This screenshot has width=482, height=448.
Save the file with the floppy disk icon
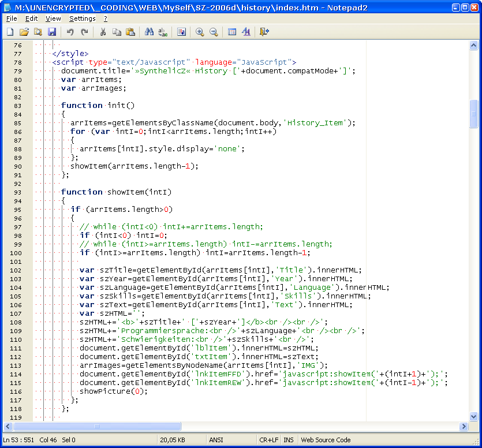coord(52,32)
